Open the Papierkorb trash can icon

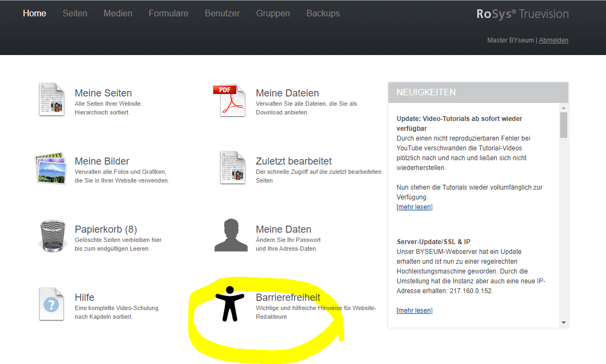(53, 236)
